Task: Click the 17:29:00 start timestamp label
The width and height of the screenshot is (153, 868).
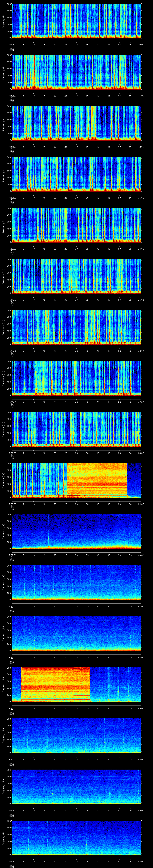Action: pyautogui.click(x=12, y=44)
